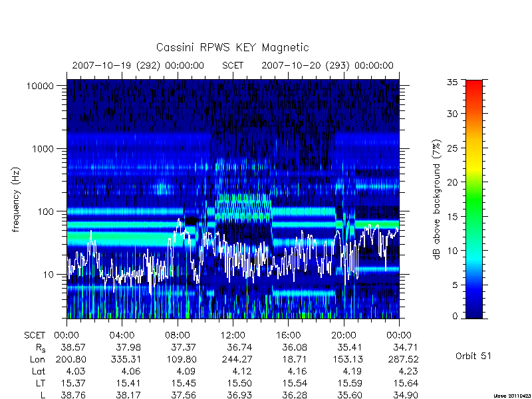The height and width of the screenshot is (399, 532).
Task: Click the Lon value 335.31
Action: tap(126, 360)
